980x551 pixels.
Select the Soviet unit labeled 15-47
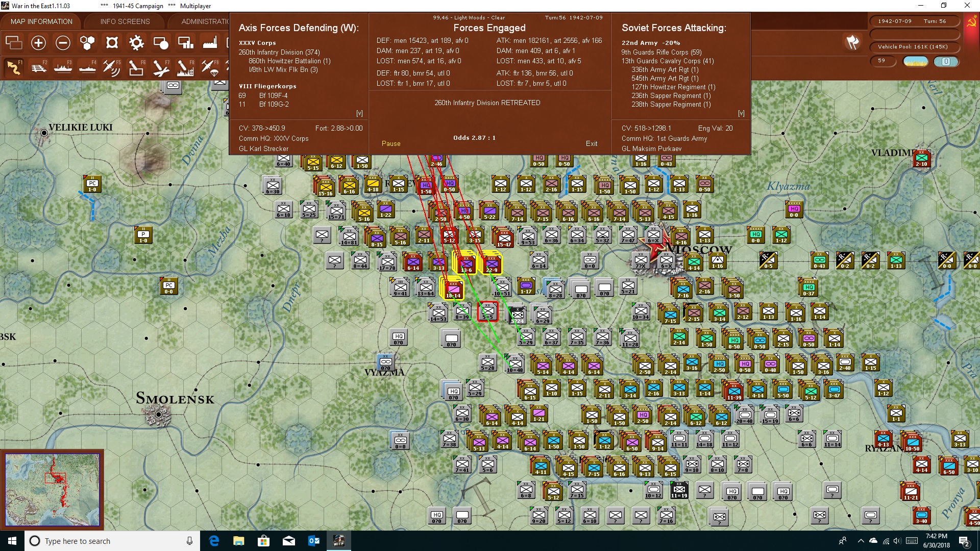[504, 238]
